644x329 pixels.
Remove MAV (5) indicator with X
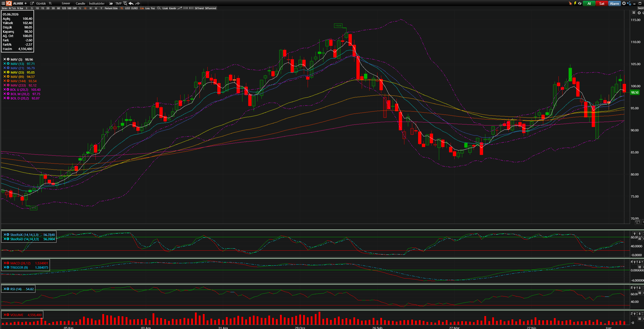click(5, 59)
